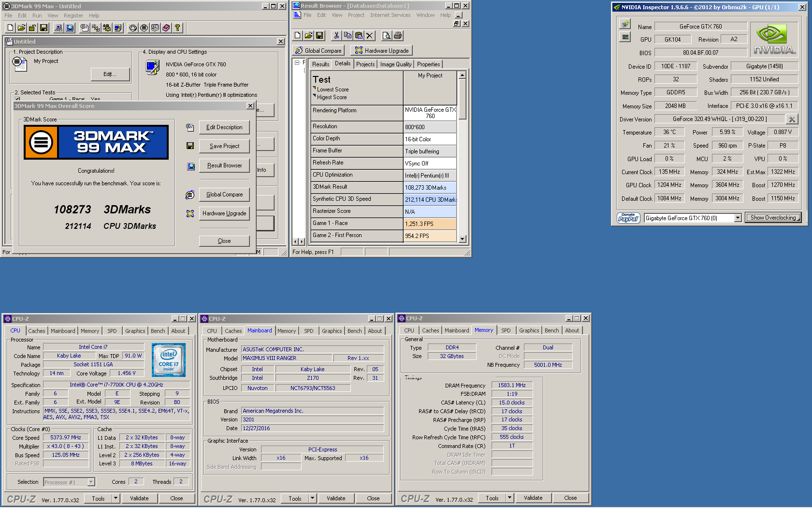Click the 3DMark 99 MAX logo banner
The width and height of the screenshot is (812, 508).
(96, 142)
